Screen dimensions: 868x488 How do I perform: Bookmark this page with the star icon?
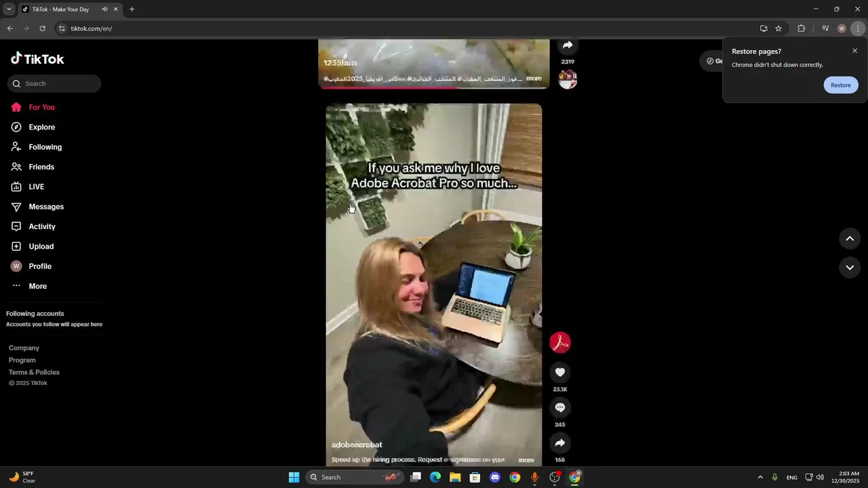pos(778,28)
